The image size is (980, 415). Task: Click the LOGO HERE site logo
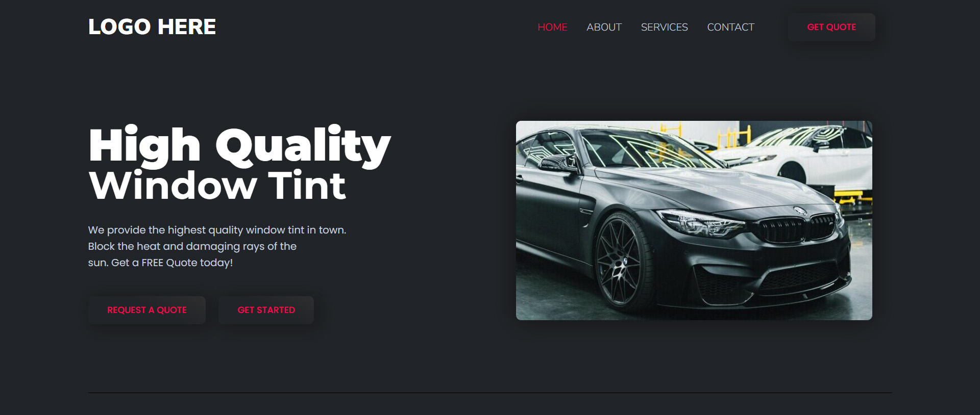coord(152,27)
